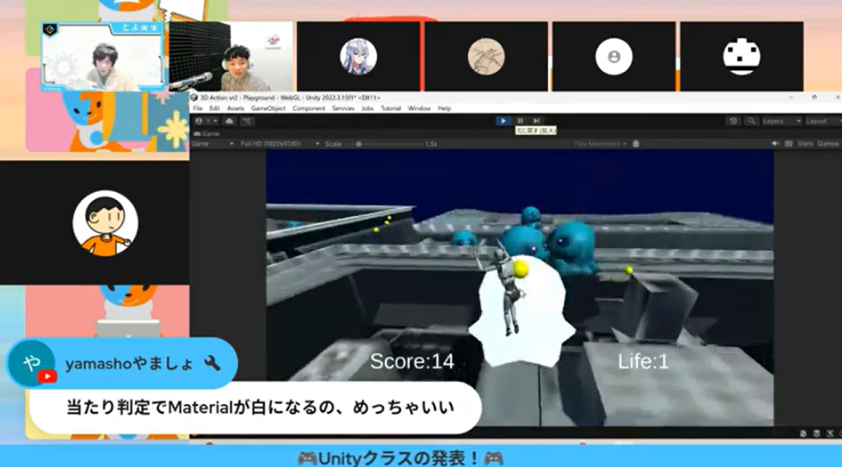
Task: Click the cartoon boy in orange shirt avatar
Action: coord(105,223)
